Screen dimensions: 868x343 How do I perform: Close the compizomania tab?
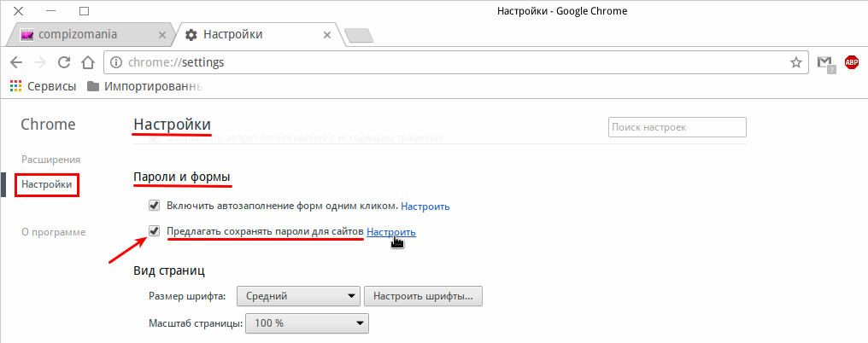point(162,35)
